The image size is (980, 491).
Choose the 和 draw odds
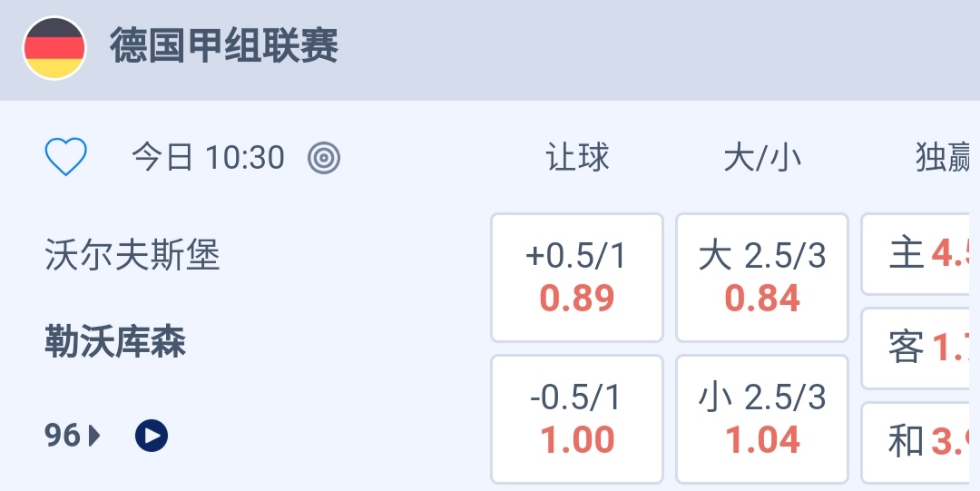[x=920, y=442]
